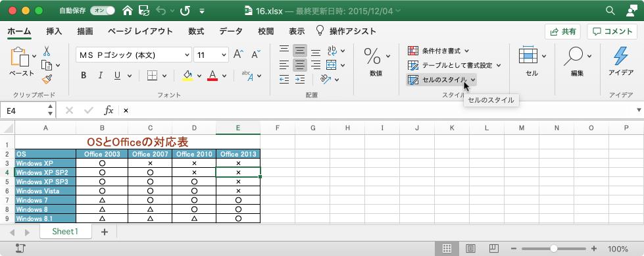Click the Wrap Text icon
The image size is (644, 256).
tap(332, 51)
